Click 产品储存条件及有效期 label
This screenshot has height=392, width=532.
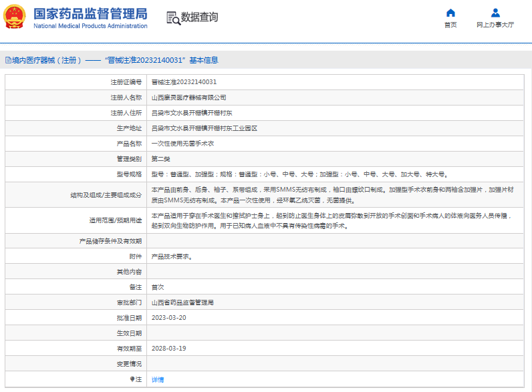(110, 241)
